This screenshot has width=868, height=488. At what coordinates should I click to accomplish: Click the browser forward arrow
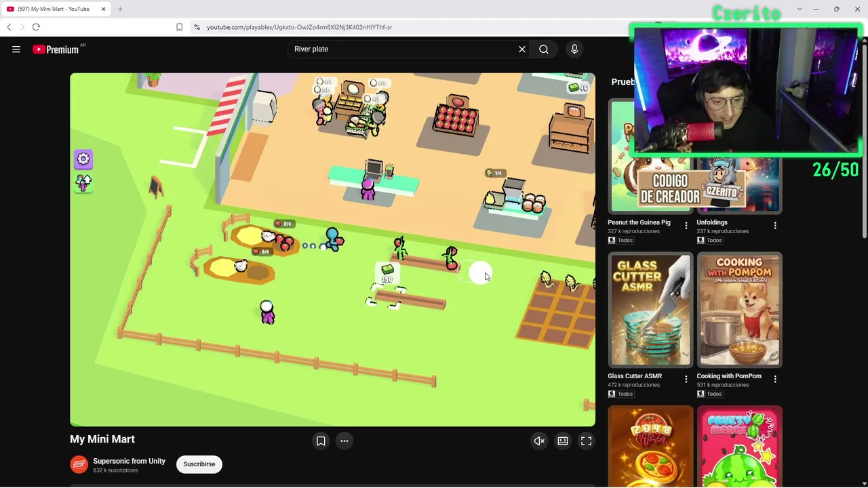pos(22,27)
